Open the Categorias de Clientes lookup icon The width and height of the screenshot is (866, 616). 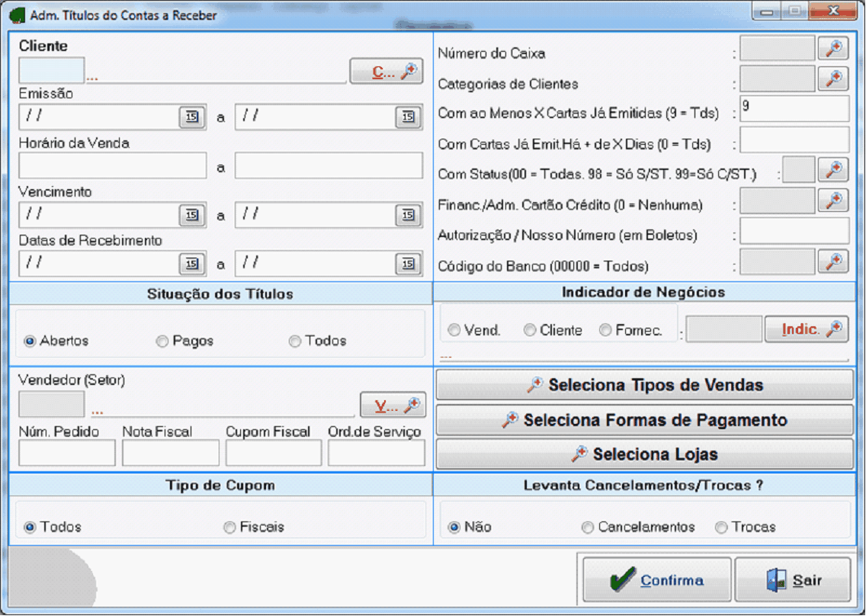point(833,79)
